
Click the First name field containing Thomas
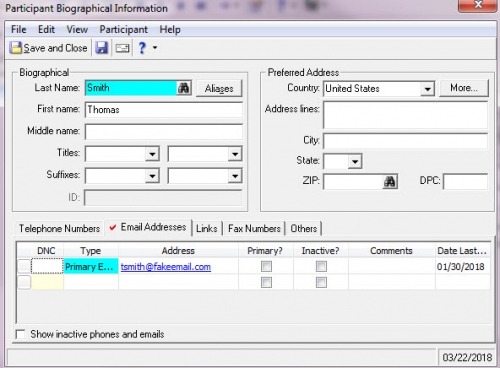tap(164, 110)
